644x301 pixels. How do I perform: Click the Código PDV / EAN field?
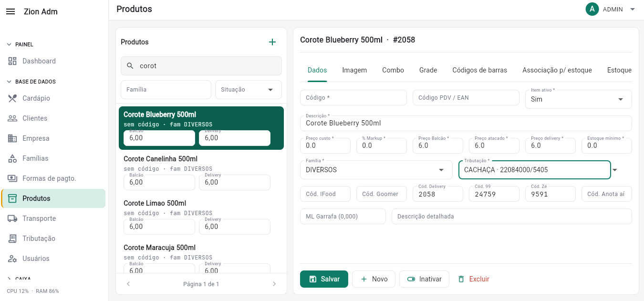(x=466, y=97)
